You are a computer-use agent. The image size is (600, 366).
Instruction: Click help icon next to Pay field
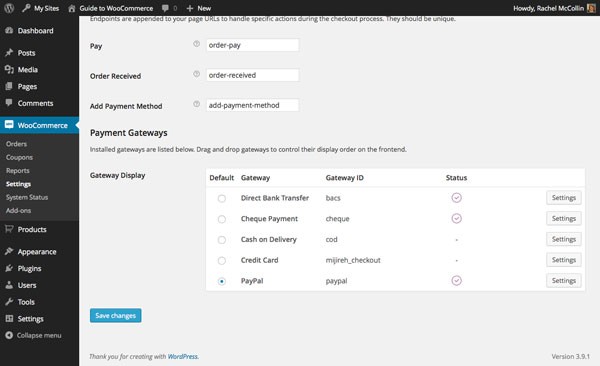tap(196, 44)
